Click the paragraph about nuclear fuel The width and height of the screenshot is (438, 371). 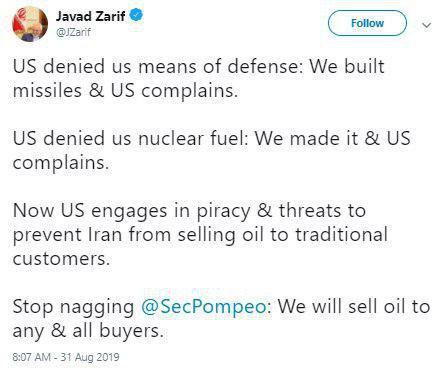pos(212,151)
